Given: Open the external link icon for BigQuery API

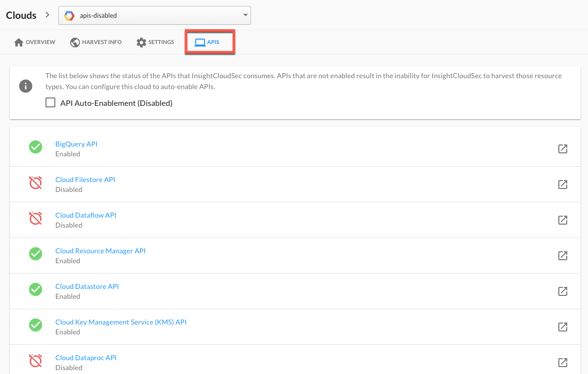Looking at the screenshot, I should 562,149.
